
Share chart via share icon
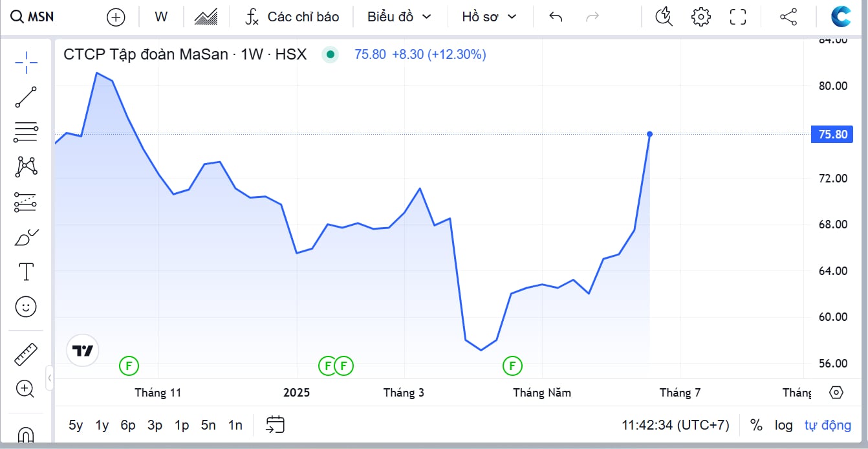coord(788,17)
